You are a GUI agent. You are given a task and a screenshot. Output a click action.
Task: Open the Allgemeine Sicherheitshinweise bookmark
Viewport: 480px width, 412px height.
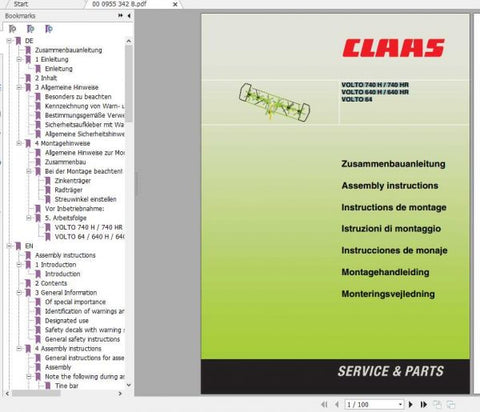tap(85, 134)
